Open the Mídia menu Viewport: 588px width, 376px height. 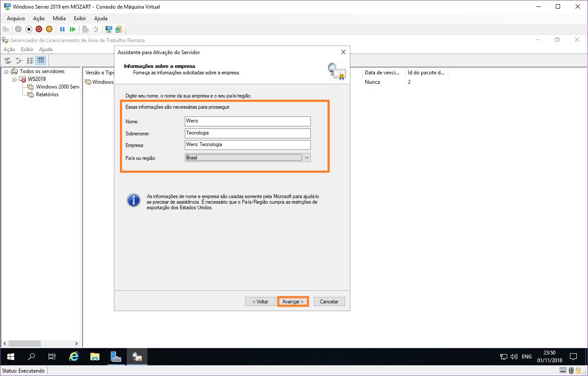point(59,18)
